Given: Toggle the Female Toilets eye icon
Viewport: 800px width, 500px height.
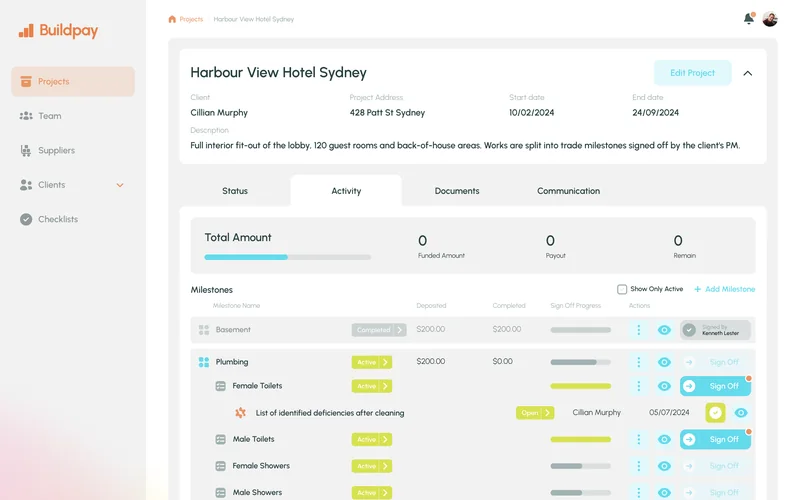Looking at the screenshot, I should 664,386.
